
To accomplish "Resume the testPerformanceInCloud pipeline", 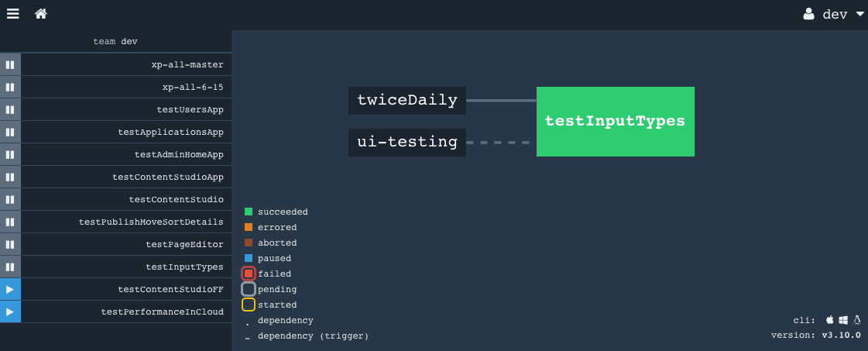I will (x=10, y=311).
